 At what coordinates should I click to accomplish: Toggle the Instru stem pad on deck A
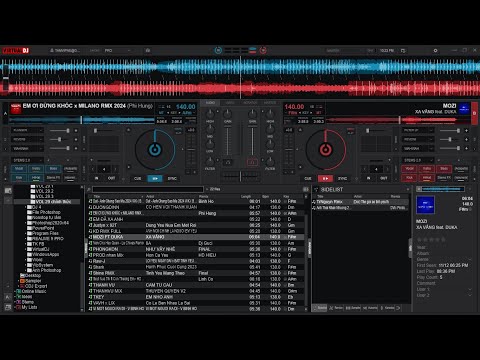[36, 169]
